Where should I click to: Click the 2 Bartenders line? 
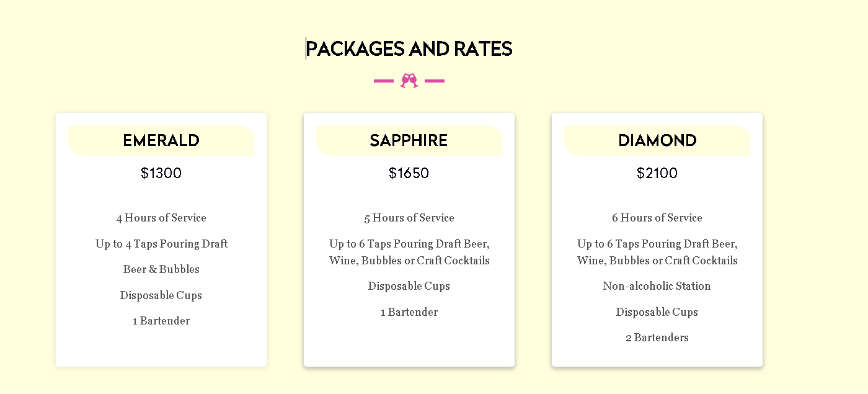pos(657,338)
